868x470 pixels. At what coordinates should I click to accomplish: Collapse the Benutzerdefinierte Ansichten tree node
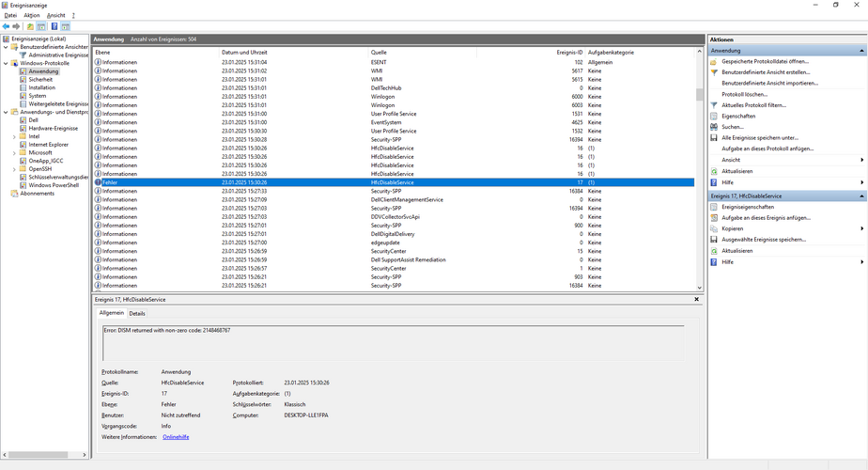[x=6, y=47]
